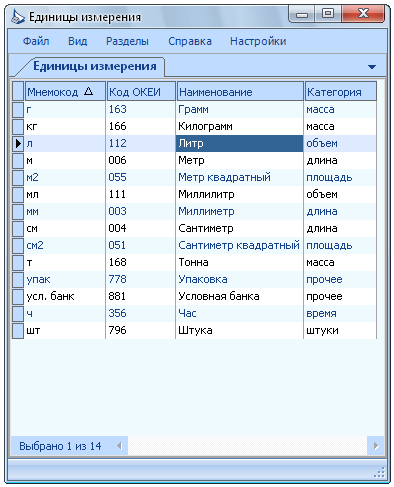Tick the row selector for Тонна

coord(18,263)
